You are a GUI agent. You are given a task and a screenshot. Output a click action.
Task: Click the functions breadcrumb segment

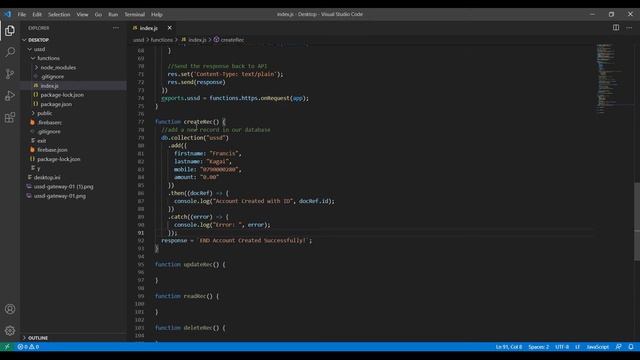click(x=162, y=40)
